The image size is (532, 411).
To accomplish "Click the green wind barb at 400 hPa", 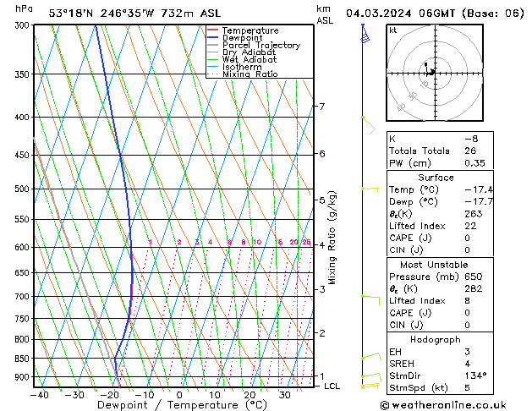I will click(x=369, y=125).
